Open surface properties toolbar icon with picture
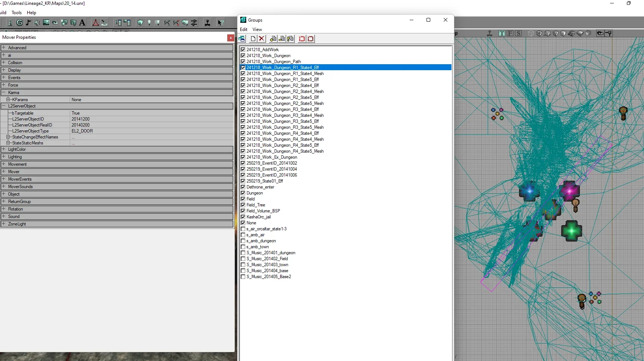644x361 pixels. coord(127,23)
